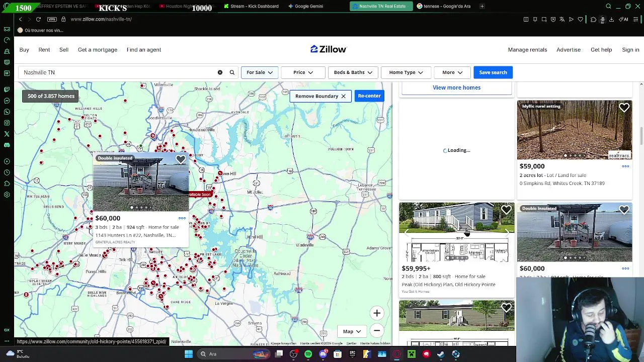
Task: Click the Re-center map button
Action: point(369,96)
